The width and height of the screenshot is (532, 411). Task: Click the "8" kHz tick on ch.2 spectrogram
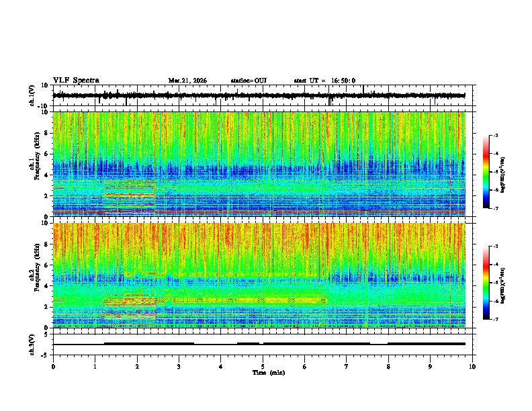click(x=46, y=244)
